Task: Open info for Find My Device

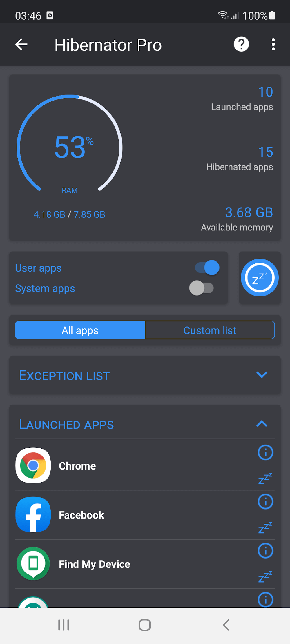Action: pyautogui.click(x=265, y=550)
